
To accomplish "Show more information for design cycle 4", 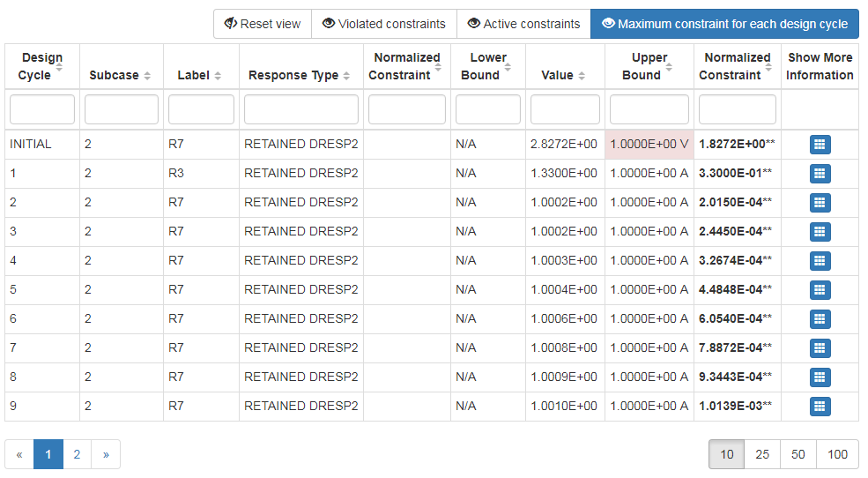I will (820, 261).
